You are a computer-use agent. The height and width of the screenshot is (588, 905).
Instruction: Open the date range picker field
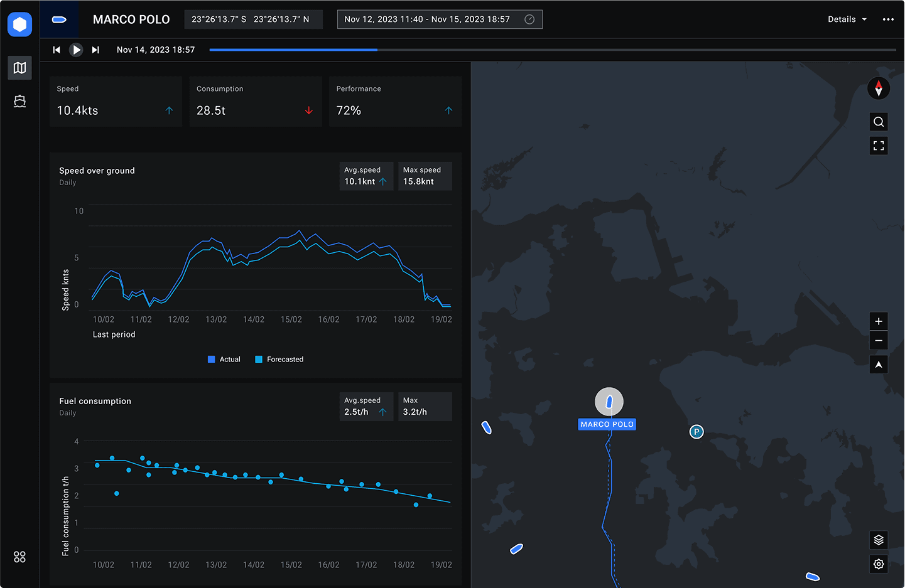coord(440,19)
